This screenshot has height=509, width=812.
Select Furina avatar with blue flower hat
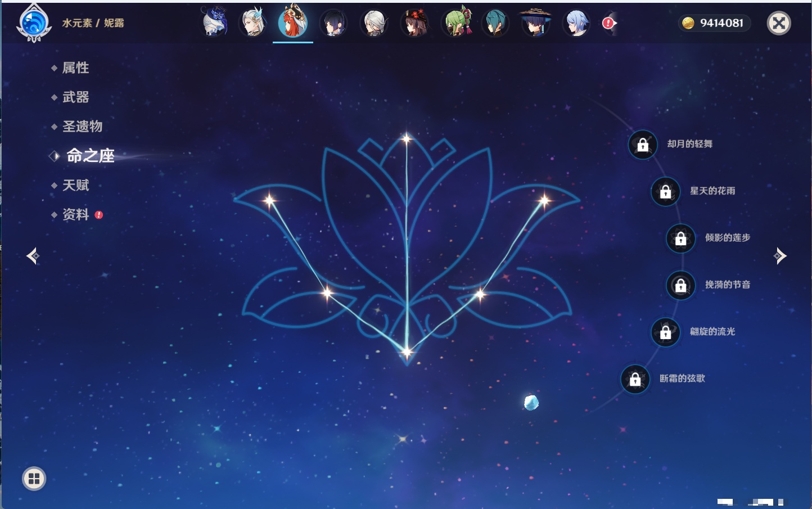(214, 22)
